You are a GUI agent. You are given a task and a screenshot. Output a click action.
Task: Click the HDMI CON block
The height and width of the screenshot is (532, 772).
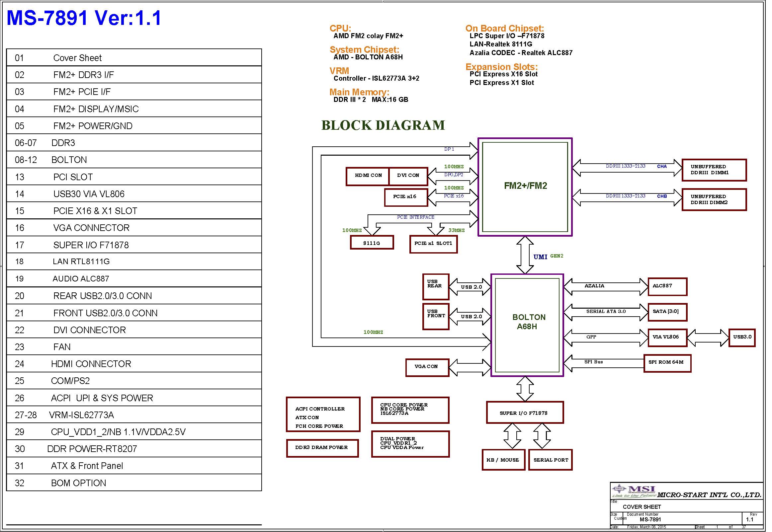pos(368,176)
